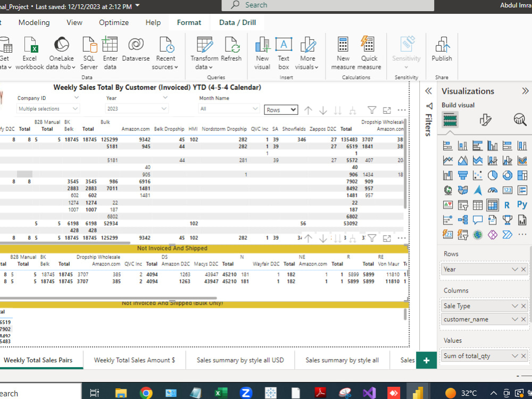This screenshot has height=399, width=532.
Task: Switch to Weekly Total Sales Amount $ page
Action: pos(135,360)
